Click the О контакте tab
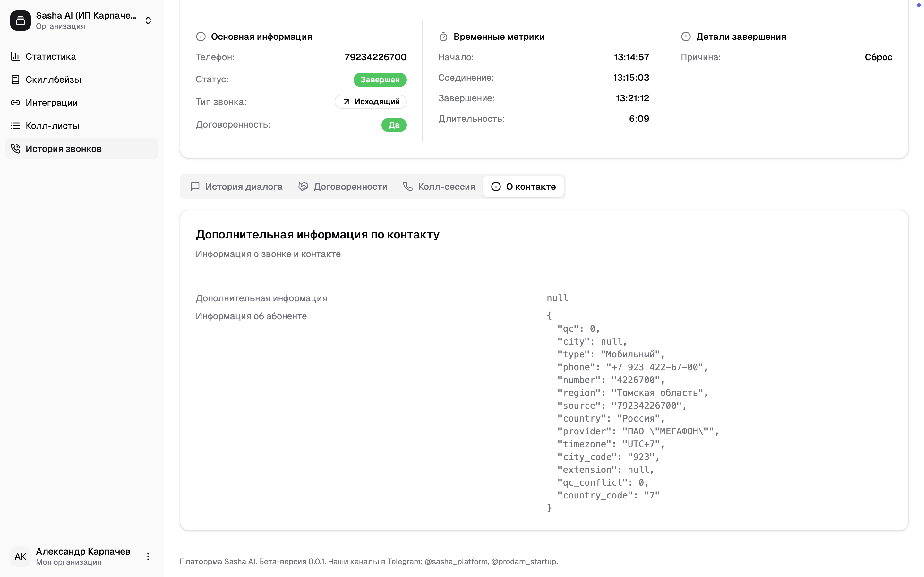 coord(523,187)
